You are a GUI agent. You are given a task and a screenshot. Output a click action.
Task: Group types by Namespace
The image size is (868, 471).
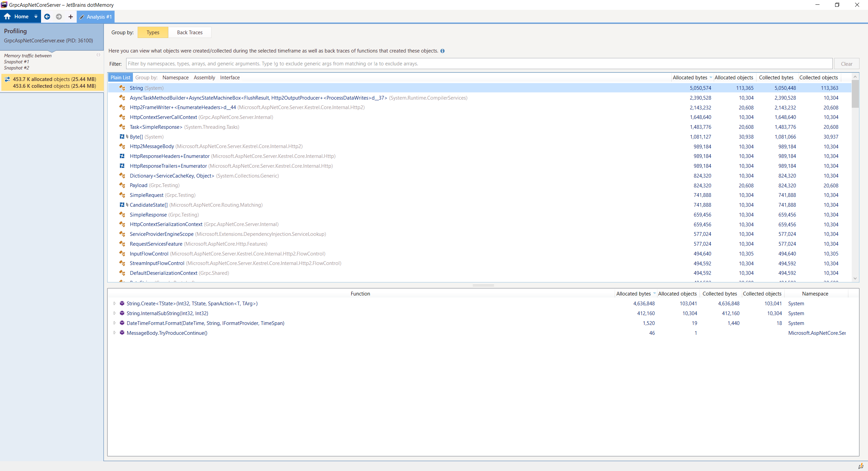pos(176,78)
